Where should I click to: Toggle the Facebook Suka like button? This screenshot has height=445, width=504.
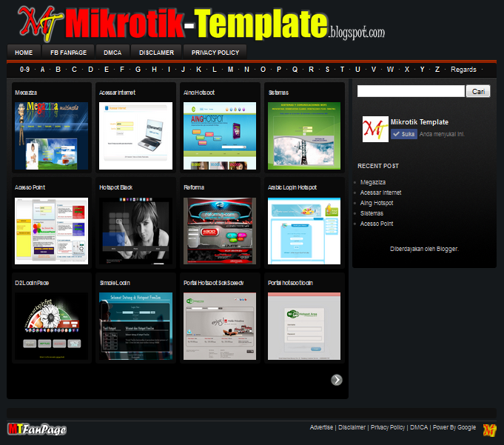click(404, 134)
